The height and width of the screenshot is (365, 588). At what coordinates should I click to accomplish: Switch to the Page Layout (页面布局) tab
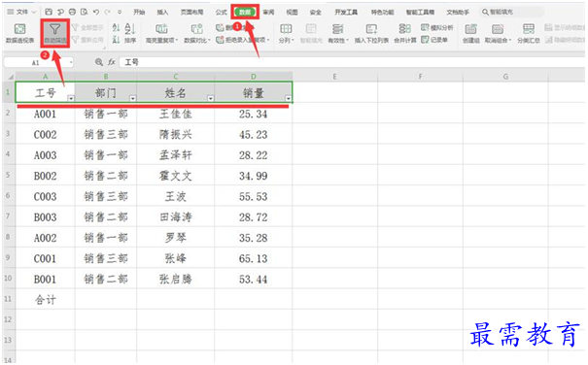[x=191, y=12]
